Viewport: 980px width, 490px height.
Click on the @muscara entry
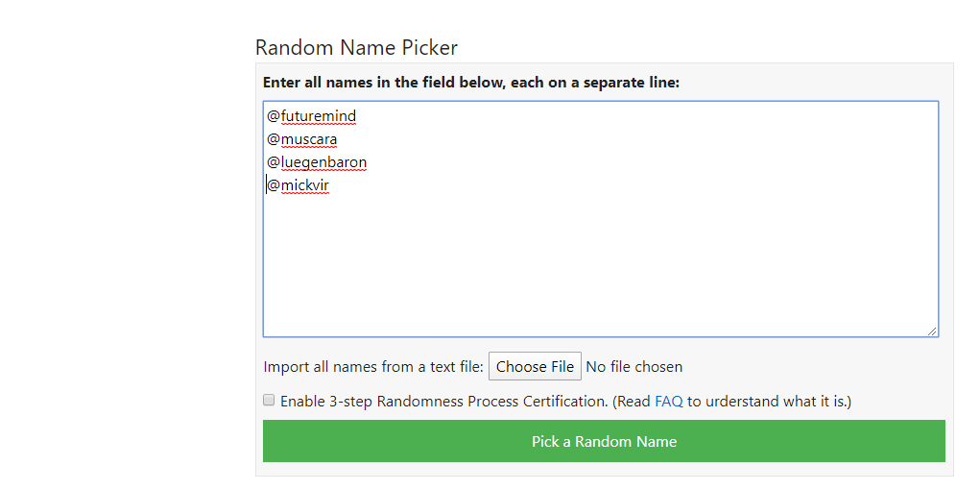click(301, 139)
